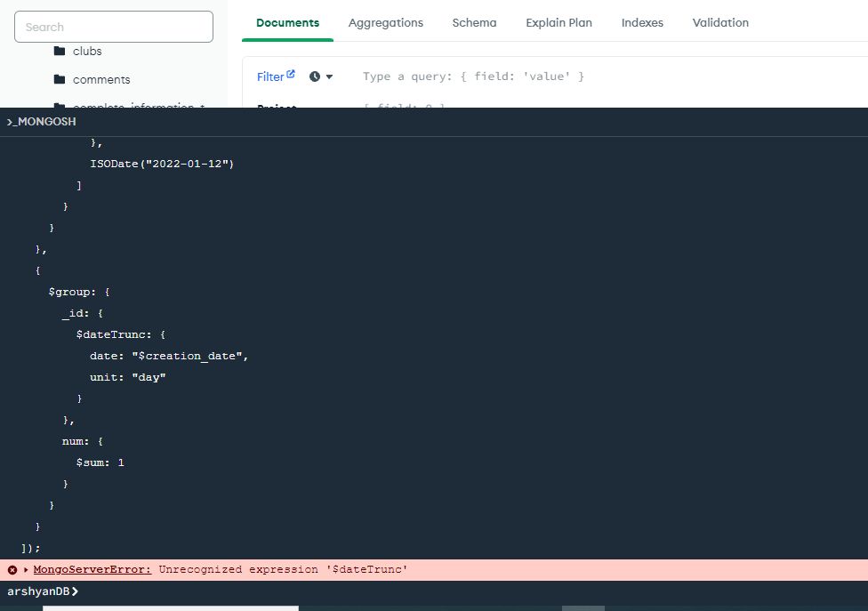Click the comments folder icon

60,79
